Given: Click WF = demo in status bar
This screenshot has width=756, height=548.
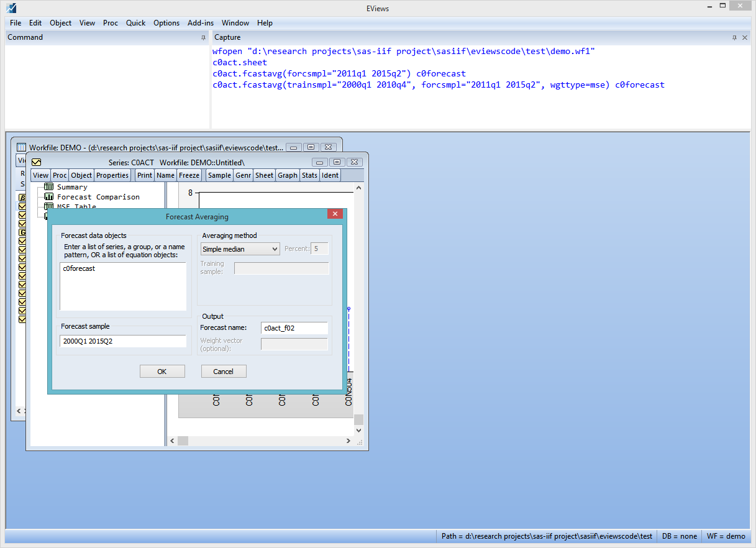Looking at the screenshot, I should click(726, 536).
